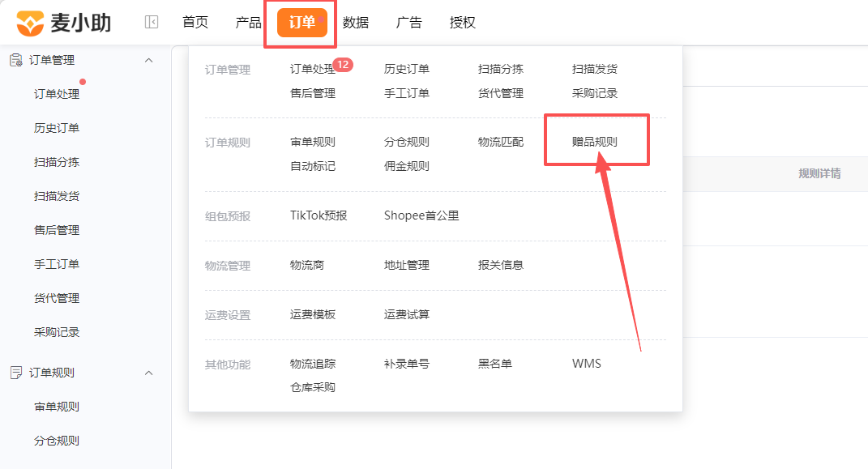Open the 数据 top menu
Image resolution: width=868 pixels, height=469 pixels.
click(x=356, y=22)
